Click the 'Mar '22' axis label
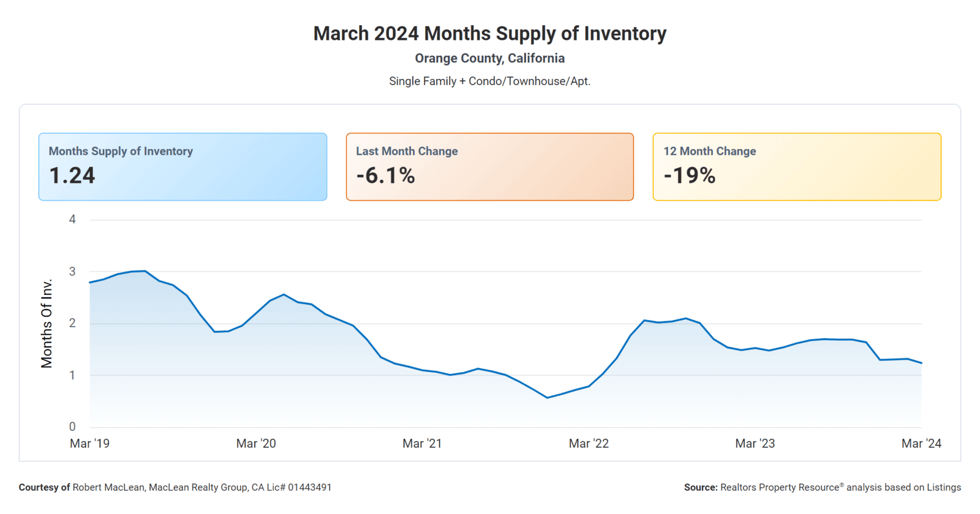 (x=589, y=444)
